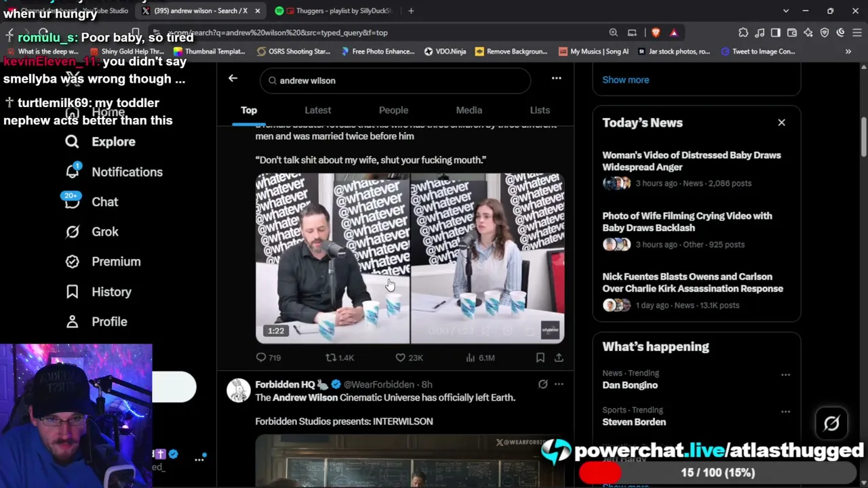Click the andrew wilson search field
Viewport: 868px width, 488px height.
(395, 81)
